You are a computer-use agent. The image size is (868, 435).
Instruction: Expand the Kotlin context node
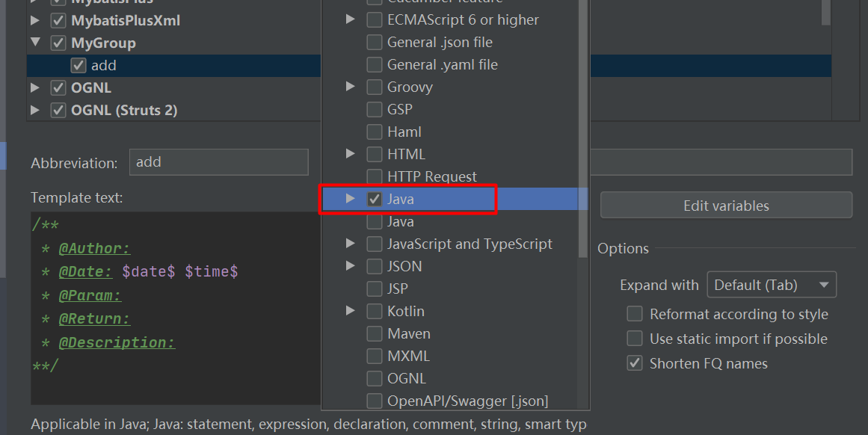click(350, 310)
